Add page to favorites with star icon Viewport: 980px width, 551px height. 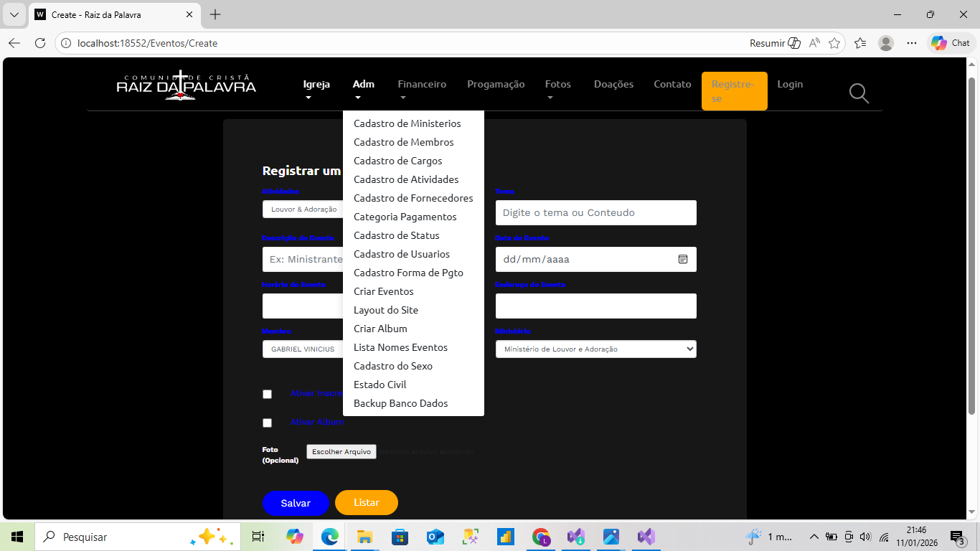click(834, 43)
